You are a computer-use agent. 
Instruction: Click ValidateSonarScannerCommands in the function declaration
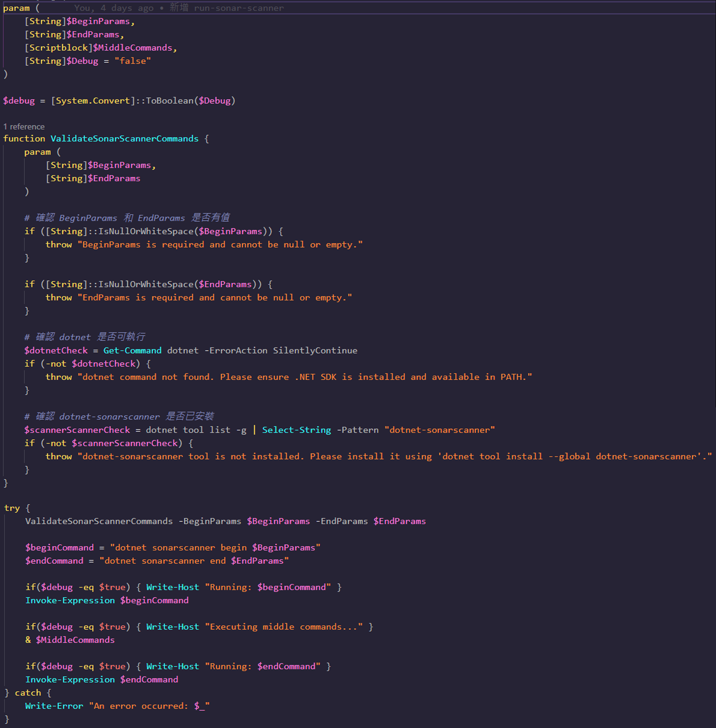tap(124, 139)
